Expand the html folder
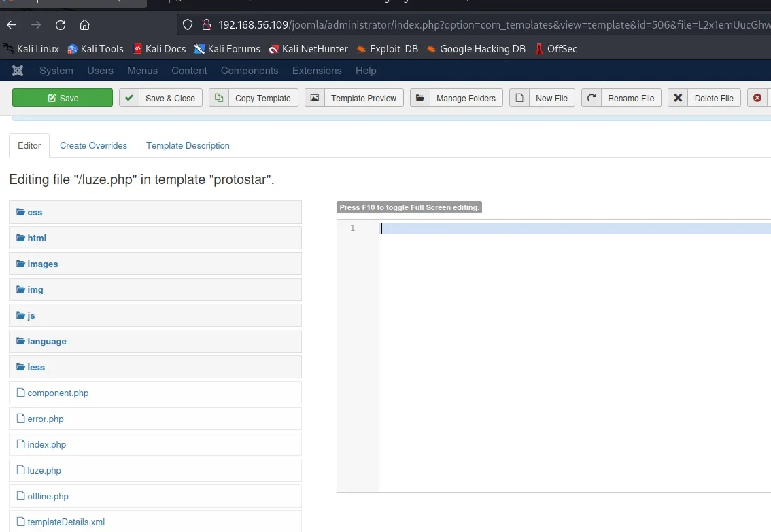 point(37,238)
